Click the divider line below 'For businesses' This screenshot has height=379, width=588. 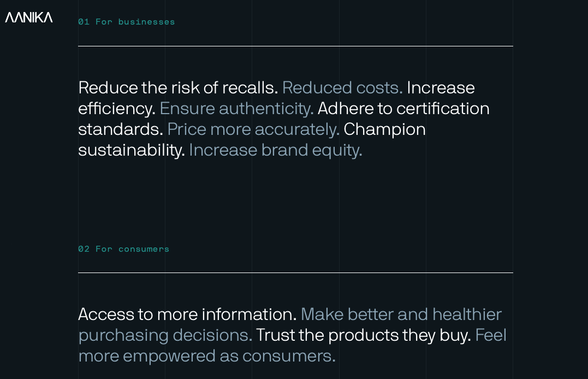pyautogui.click(x=295, y=46)
